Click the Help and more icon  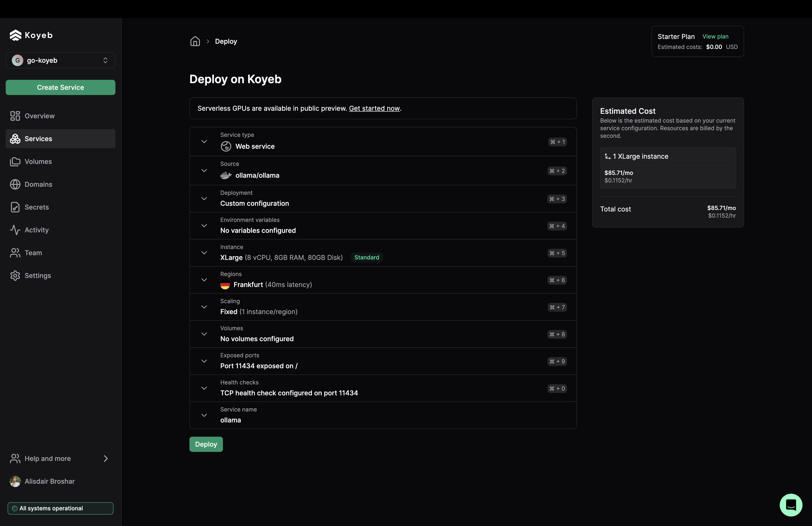point(15,459)
